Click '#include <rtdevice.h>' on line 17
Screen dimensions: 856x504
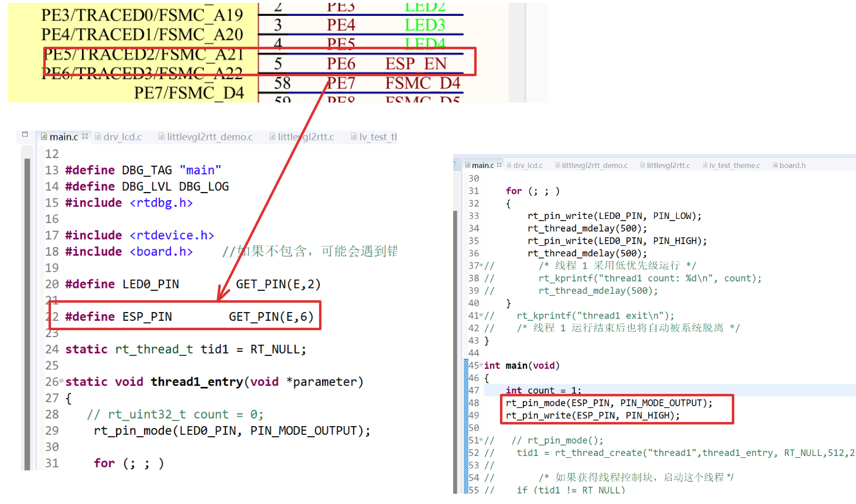[140, 235]
